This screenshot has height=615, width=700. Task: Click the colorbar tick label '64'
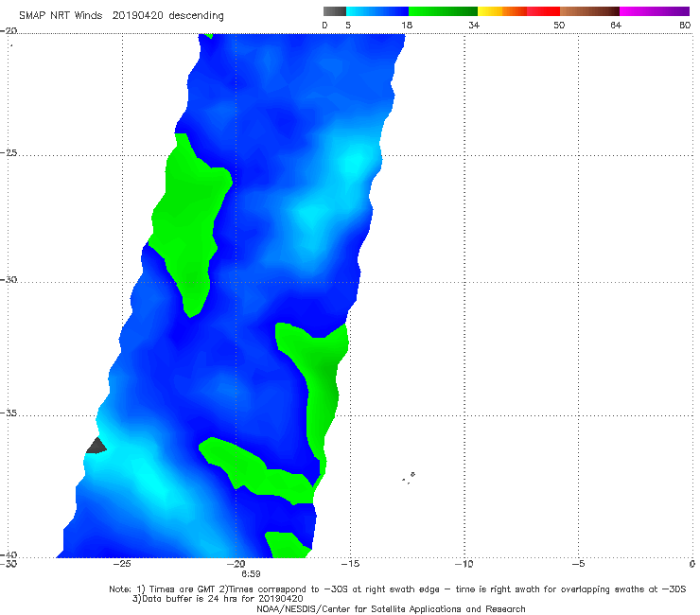(616, 26)
